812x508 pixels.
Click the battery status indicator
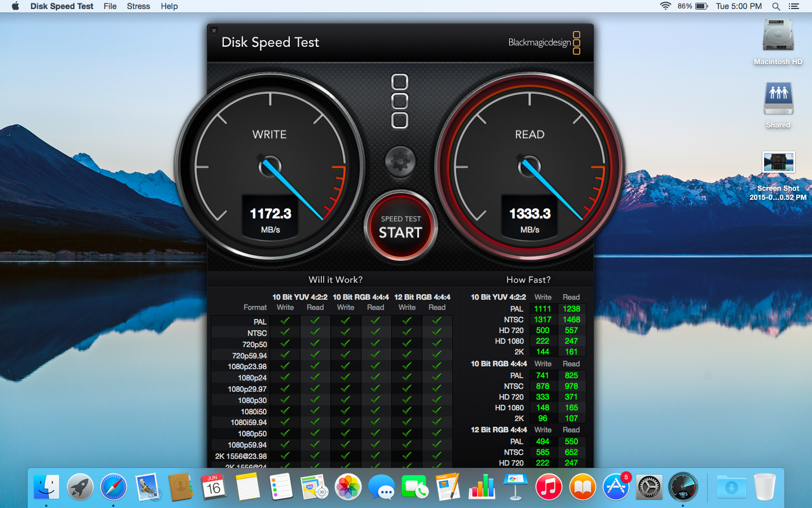point(693,6)
